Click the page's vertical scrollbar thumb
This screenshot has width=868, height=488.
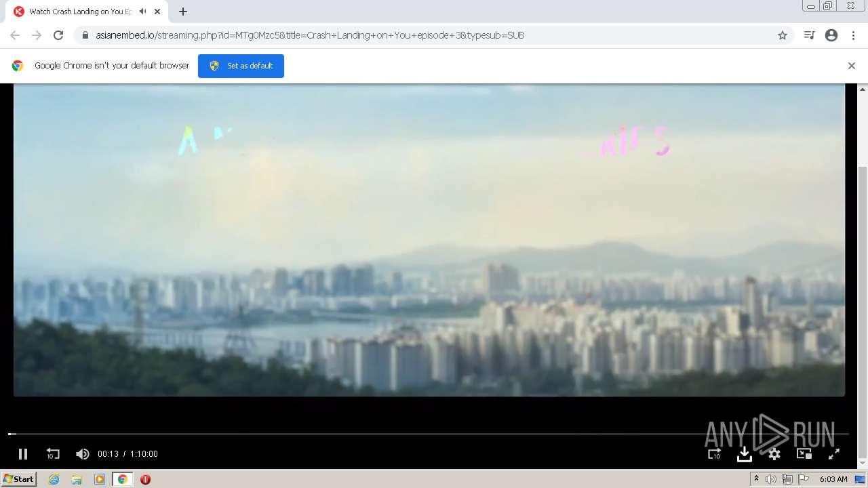click(863, 312)
